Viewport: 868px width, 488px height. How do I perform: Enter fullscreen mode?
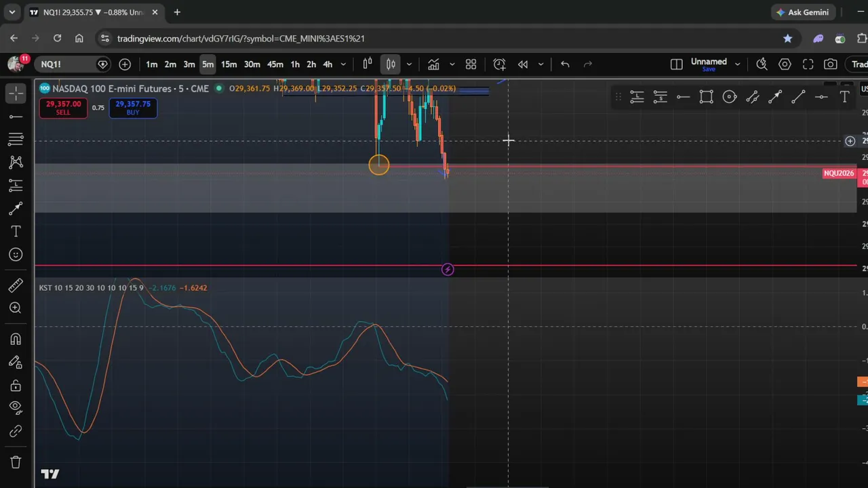click(808, 64)
